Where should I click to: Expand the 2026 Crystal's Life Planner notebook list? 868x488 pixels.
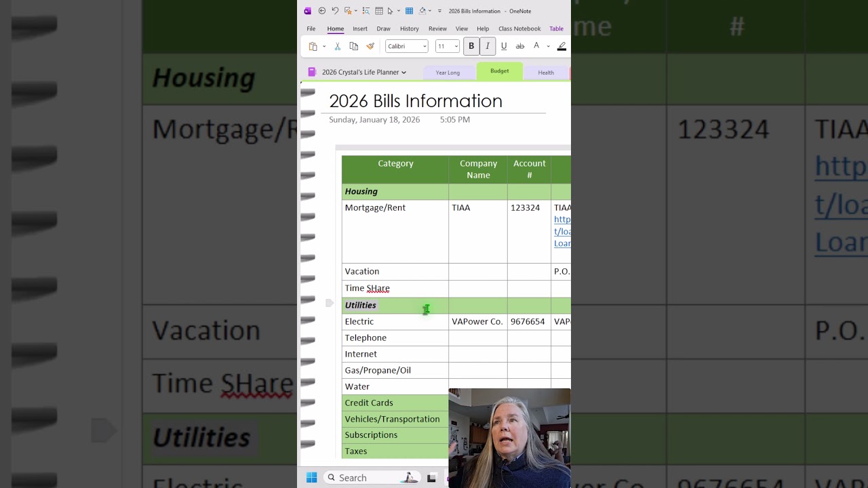(x=403, y=73)
